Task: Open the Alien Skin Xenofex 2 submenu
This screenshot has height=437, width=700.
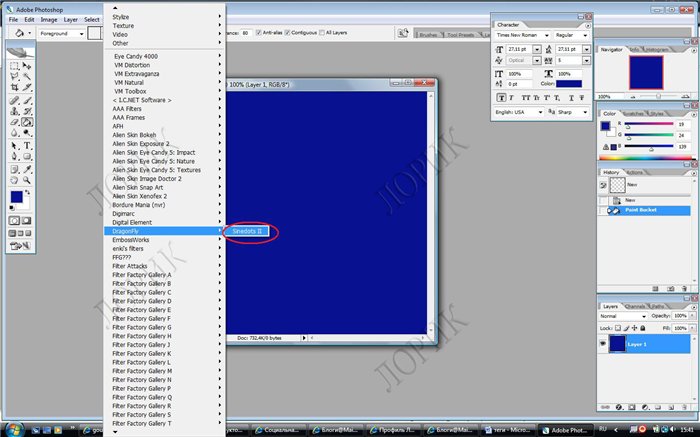Action: click(165, 196)
